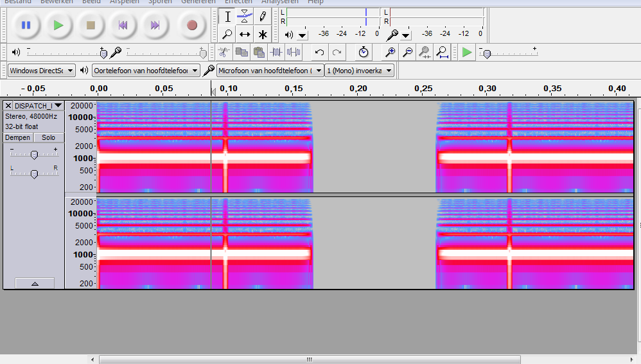Open the Windows DirectSound host dropdown
Image resolution: width=641 pixels, height=364 pixels.
tap(41, 71)
